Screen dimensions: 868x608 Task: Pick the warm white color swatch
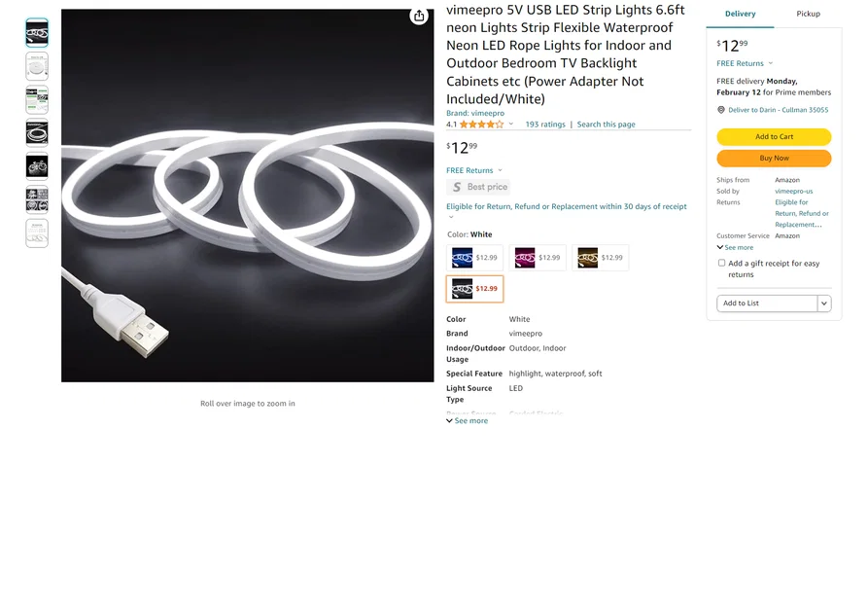[601, 258]
